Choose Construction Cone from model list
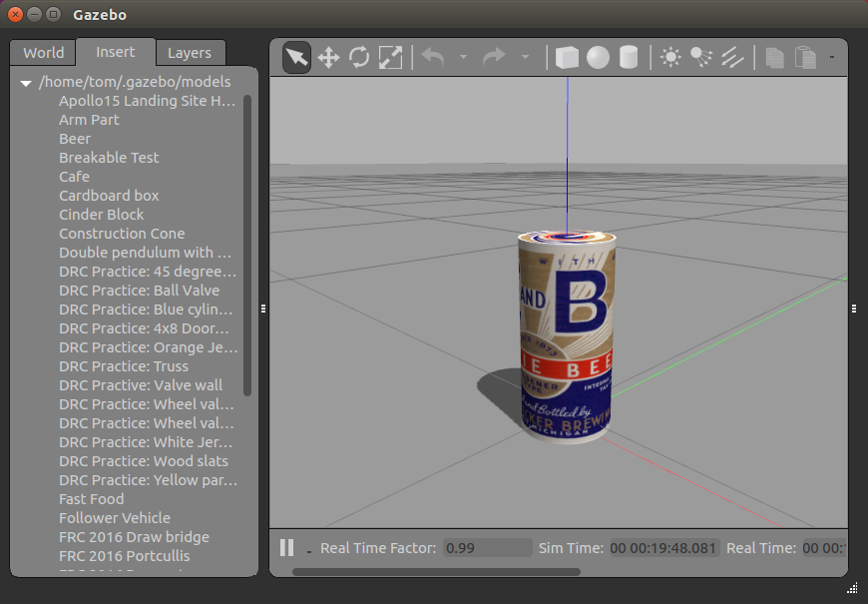The image size is (868, 604). point(122,234)
